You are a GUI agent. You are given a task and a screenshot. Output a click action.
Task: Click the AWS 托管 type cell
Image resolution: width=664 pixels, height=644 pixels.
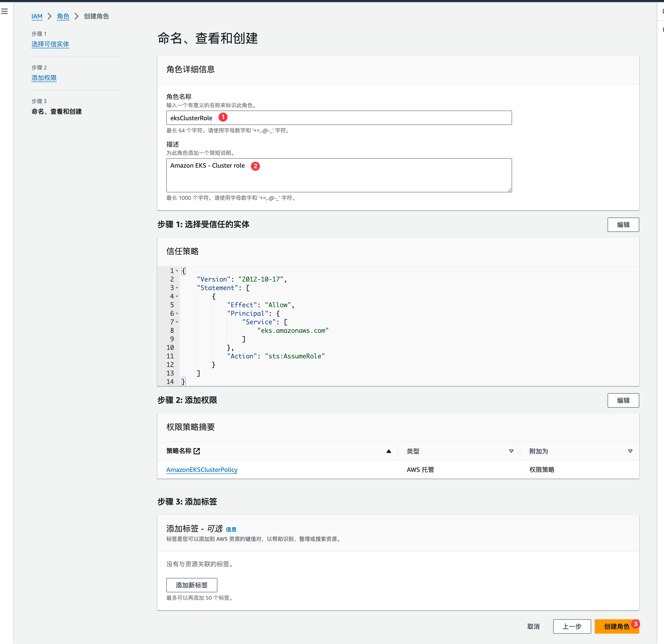(420, 470)
